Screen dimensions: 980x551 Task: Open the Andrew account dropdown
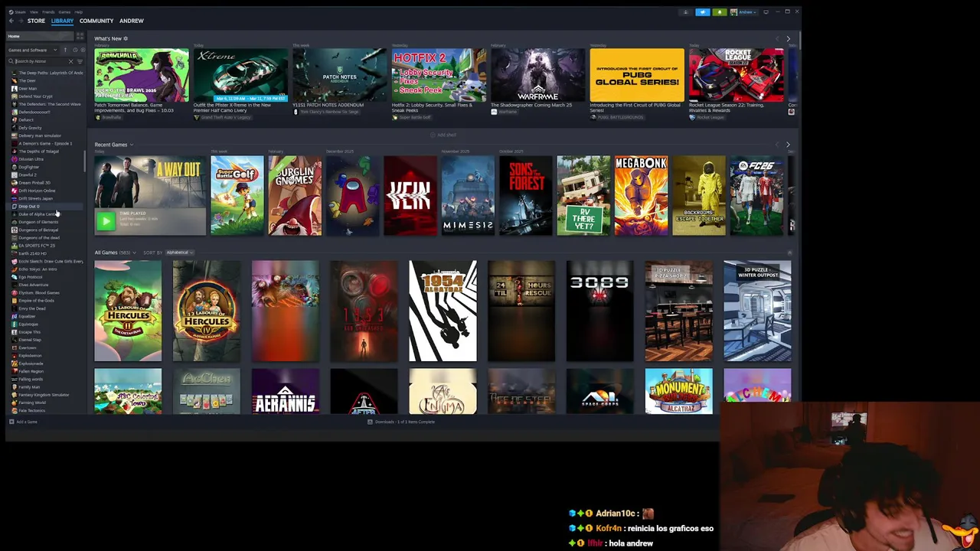click(x=748, y=12)
